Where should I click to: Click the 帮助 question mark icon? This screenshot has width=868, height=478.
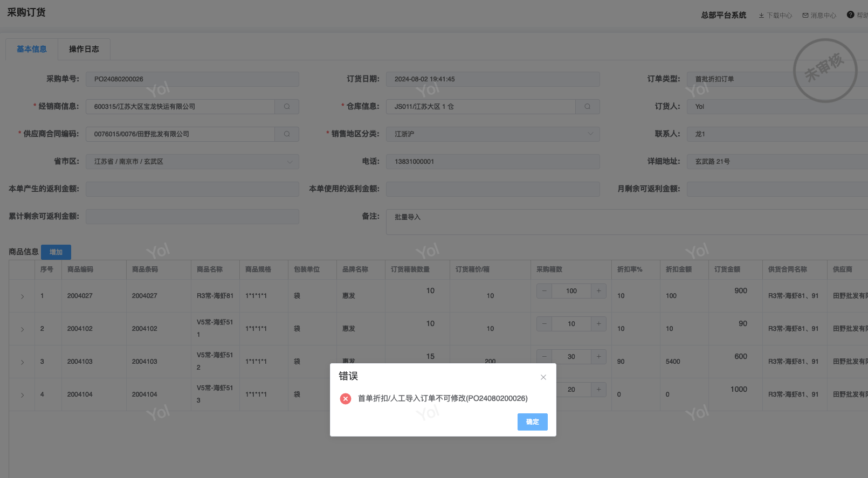[851, 15]
